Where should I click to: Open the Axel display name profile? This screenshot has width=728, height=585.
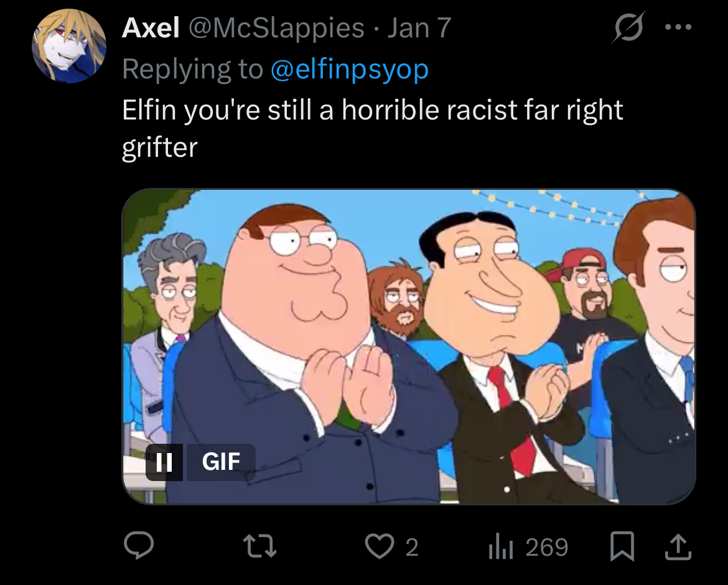pos(151,28)
